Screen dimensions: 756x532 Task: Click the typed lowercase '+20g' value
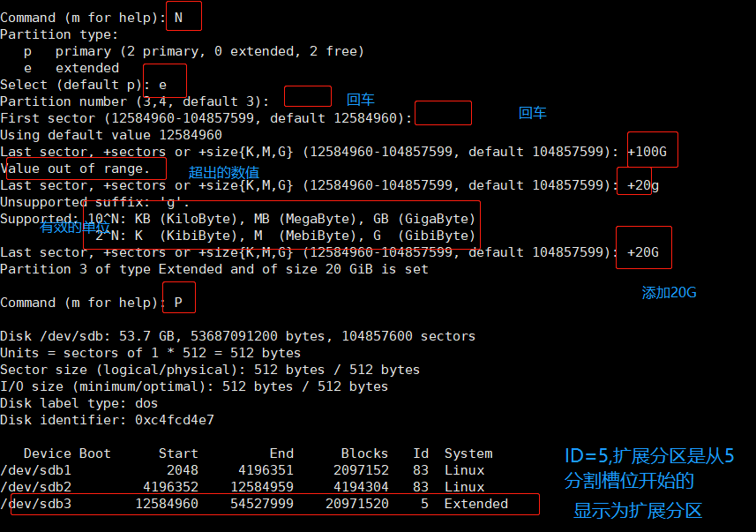tap(643, 185)
